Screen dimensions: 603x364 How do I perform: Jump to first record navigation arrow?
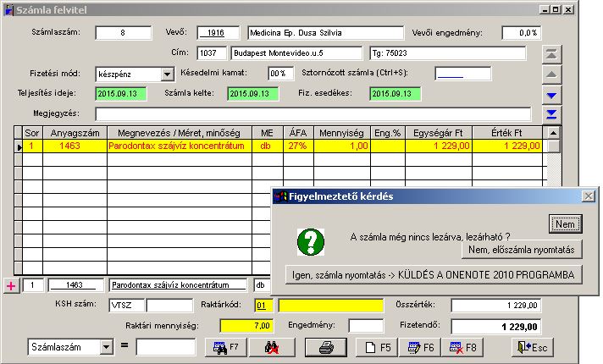coord(551,54)
